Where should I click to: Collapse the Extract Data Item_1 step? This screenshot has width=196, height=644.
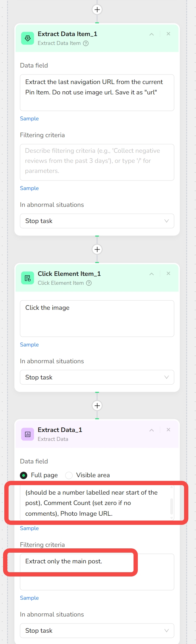[x=151, y=34]
